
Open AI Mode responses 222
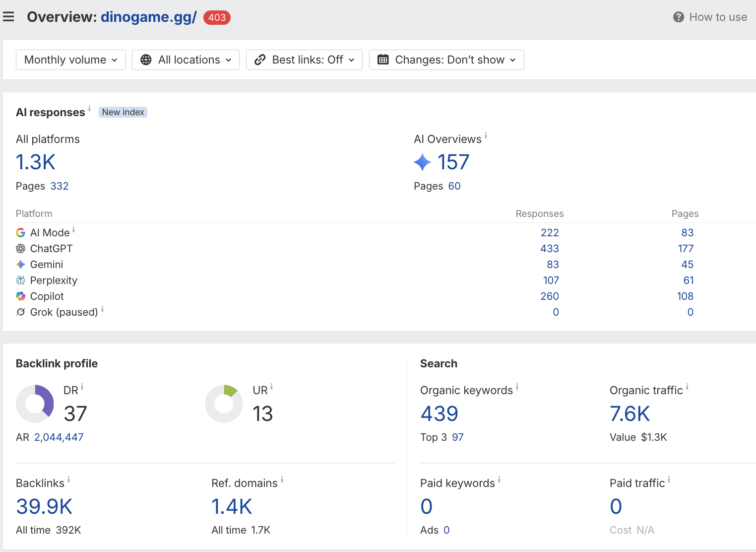point(550,233)
